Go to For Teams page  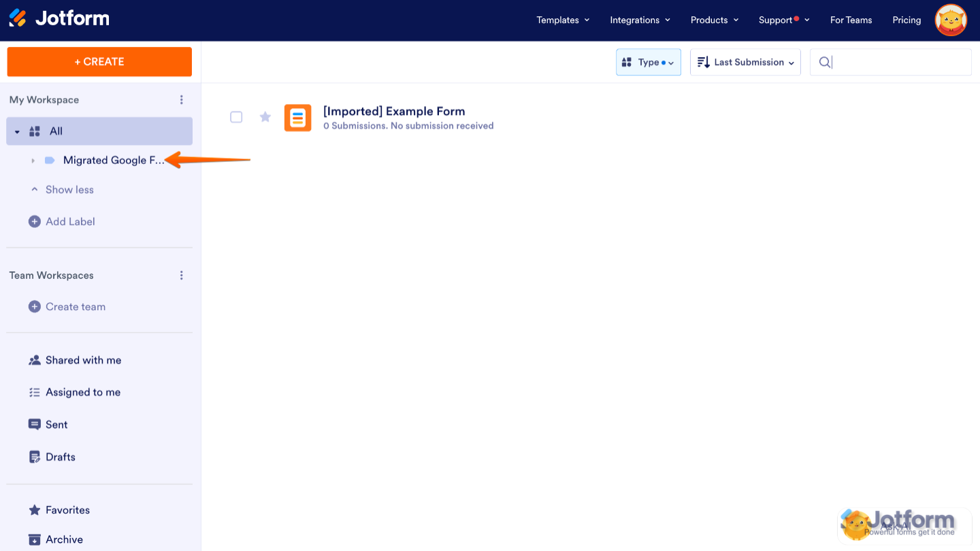click(851, 20)
